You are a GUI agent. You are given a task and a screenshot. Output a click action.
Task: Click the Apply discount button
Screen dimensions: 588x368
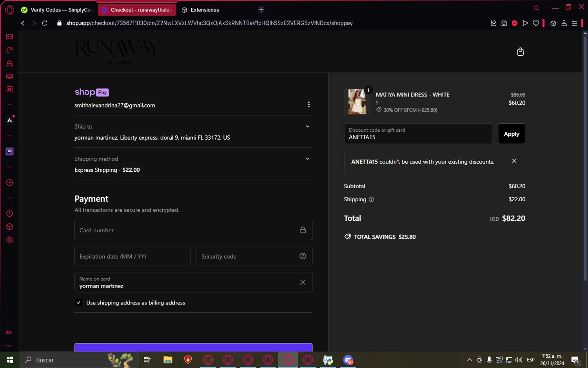tap(511, 134)
